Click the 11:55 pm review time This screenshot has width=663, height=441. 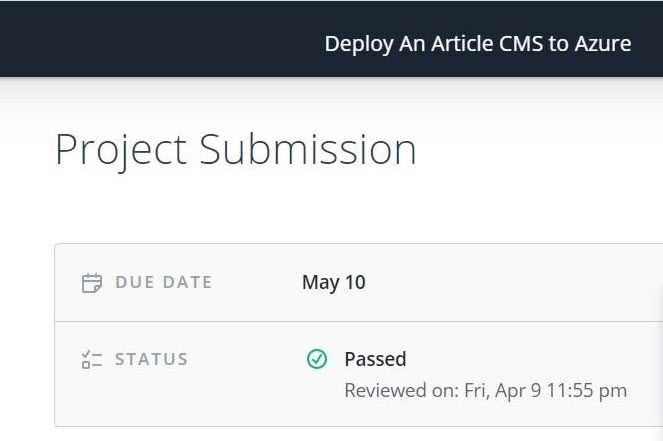tap(587, 391)
